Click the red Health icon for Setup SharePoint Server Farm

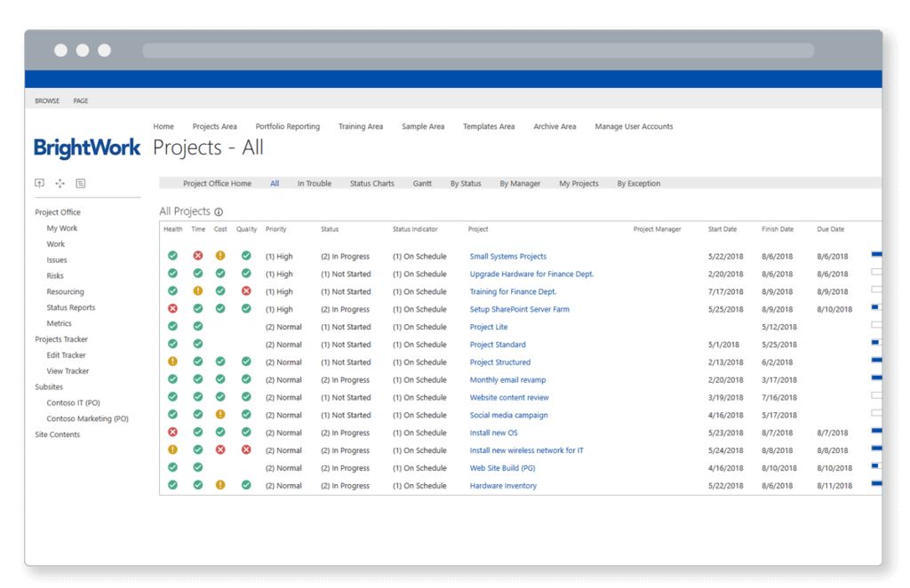tap(172, 309)
